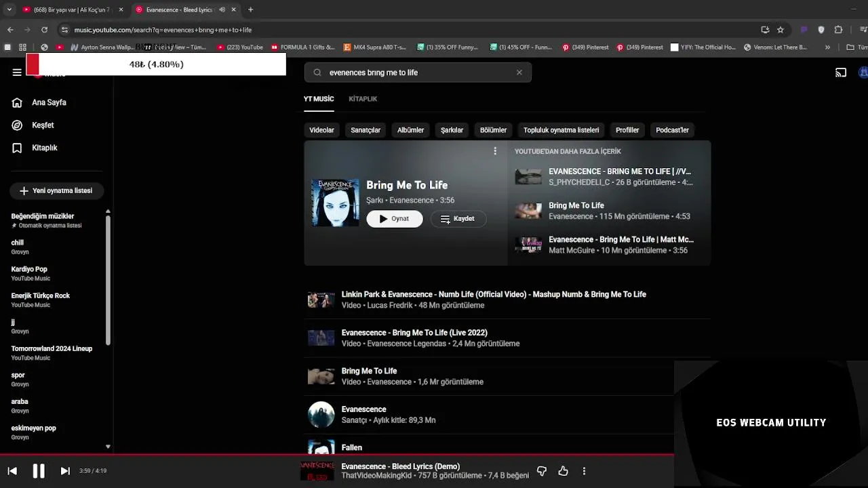868x488 pixels.
Task: Click now playing Bleed Lyrics thumbnail
Action: tap(317, 471)
